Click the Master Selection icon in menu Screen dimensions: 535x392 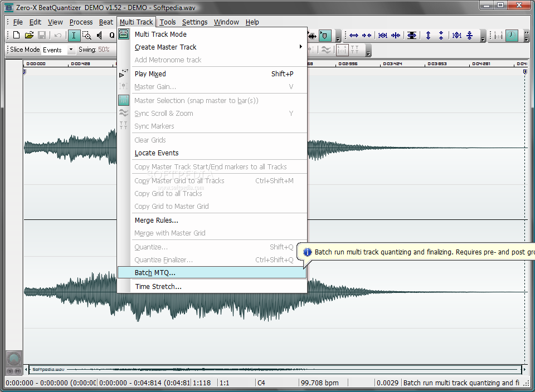[124, 100]
